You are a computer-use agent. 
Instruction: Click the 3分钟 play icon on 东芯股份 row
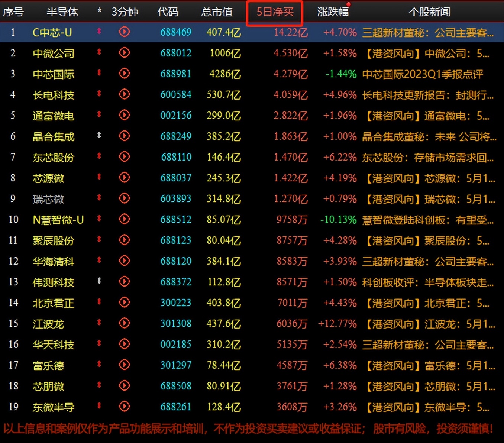pos(124,157)
